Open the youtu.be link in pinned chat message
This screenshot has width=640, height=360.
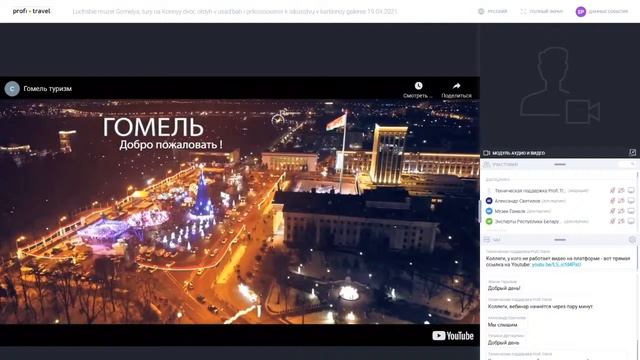tap(556, 264)
